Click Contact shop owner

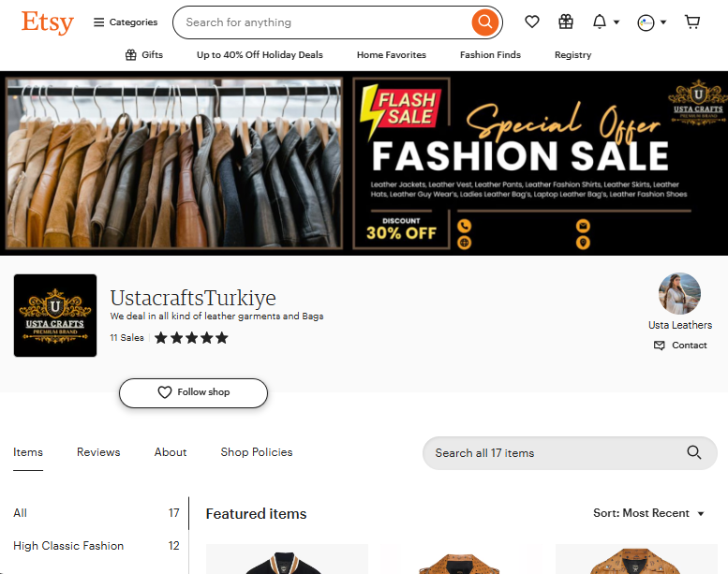680,346
